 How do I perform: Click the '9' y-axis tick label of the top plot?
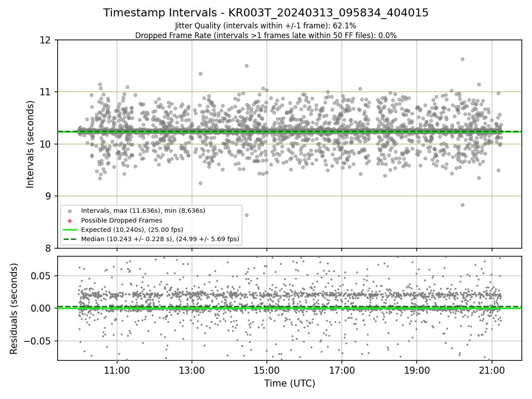tap(49, 196)
